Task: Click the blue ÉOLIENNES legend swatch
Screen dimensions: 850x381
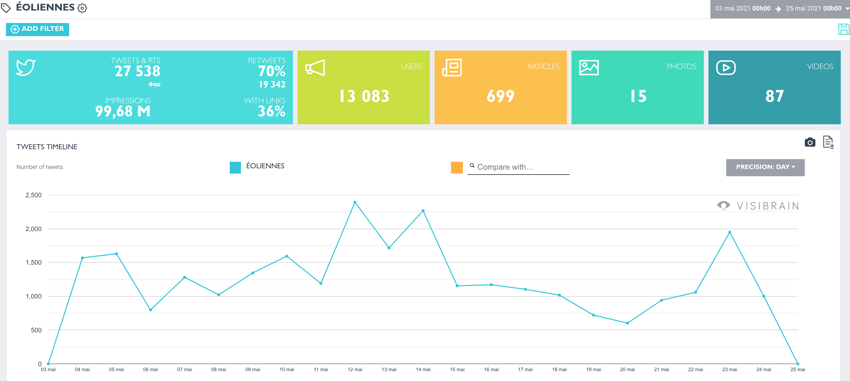Action: pos(235,167)
